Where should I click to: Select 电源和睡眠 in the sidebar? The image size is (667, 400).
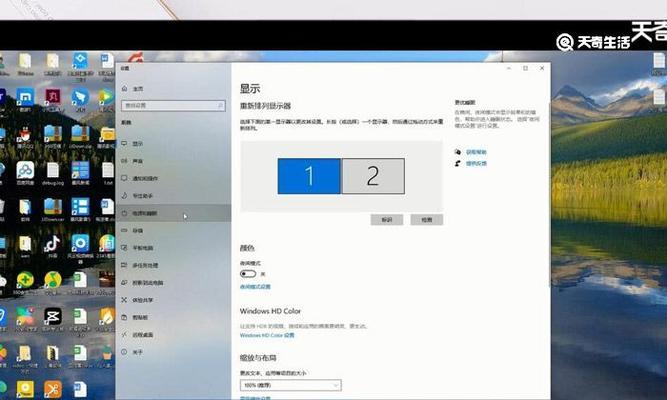coord(173,213)
